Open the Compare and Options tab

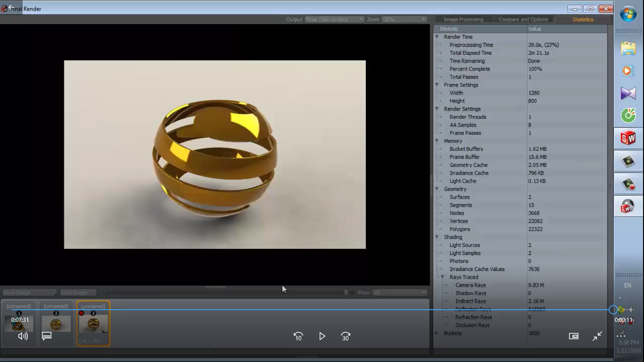click(x=523, y=19)
